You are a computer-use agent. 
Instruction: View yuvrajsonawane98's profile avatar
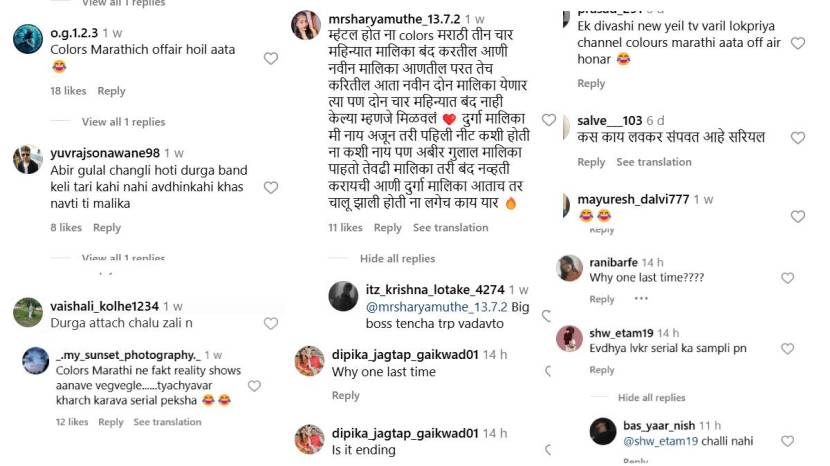click(x=28, y=159)
